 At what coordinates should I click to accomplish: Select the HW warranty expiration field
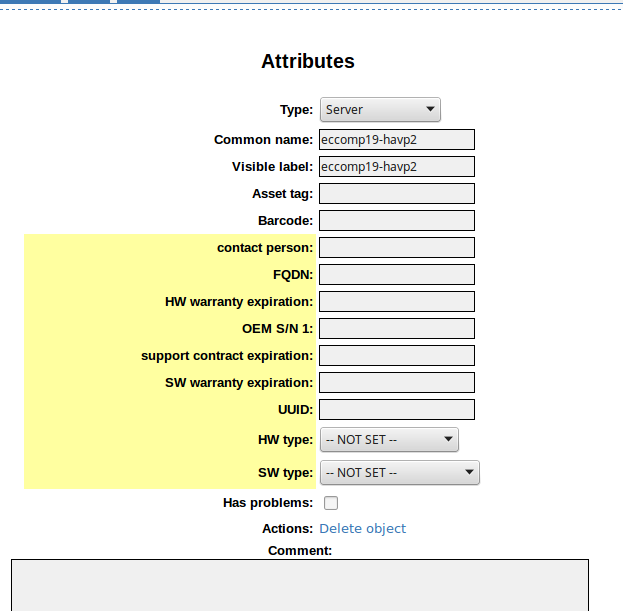(396, 302)
